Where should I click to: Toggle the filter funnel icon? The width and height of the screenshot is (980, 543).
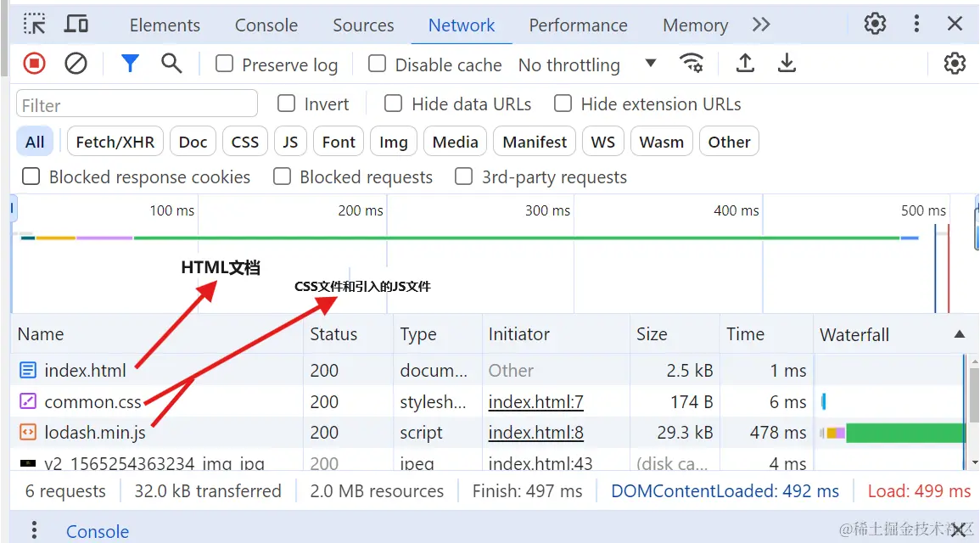130,64
